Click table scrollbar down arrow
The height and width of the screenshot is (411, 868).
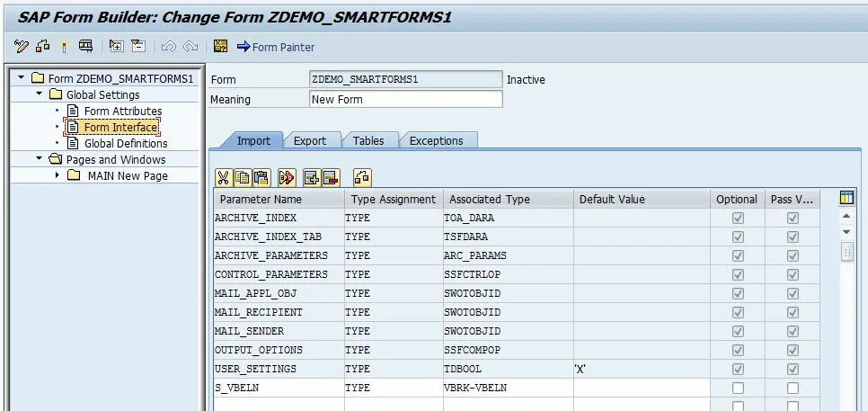(x=846, y=231)
